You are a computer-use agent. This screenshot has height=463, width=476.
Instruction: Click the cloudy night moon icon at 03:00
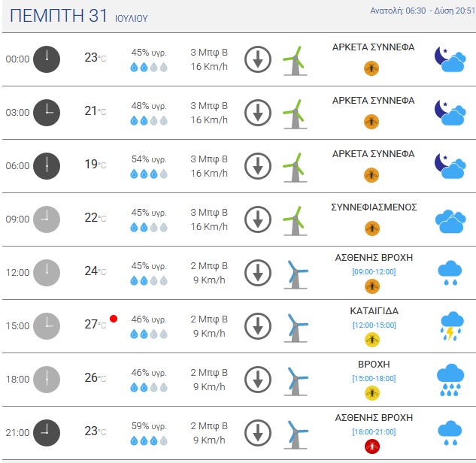coord(450,113)
